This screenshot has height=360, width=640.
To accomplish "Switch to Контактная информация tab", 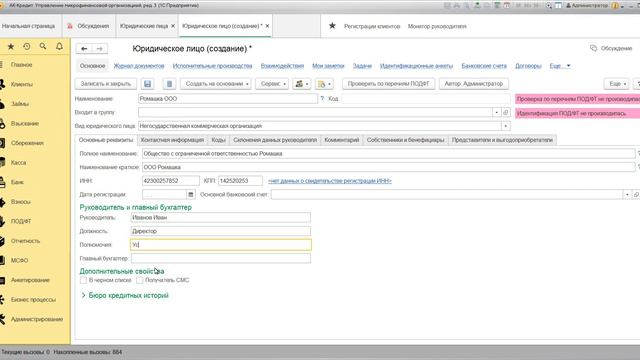I will pos(172,140).
